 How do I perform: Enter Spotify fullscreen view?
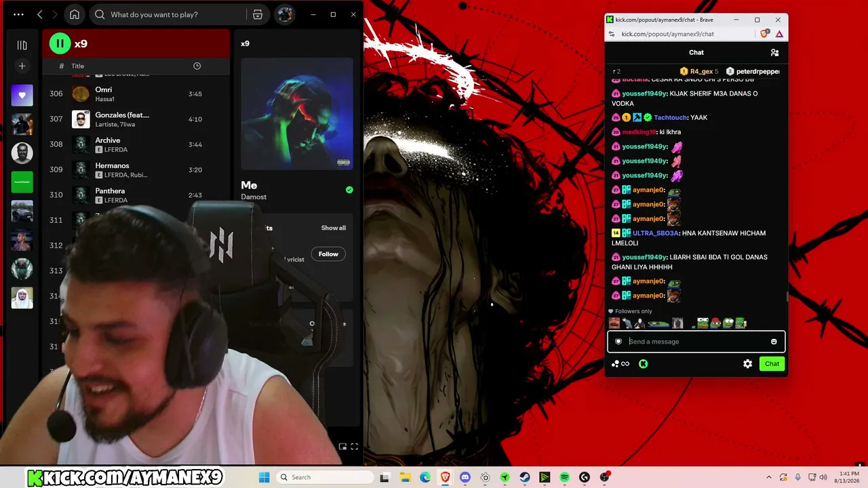click(354, 447)
